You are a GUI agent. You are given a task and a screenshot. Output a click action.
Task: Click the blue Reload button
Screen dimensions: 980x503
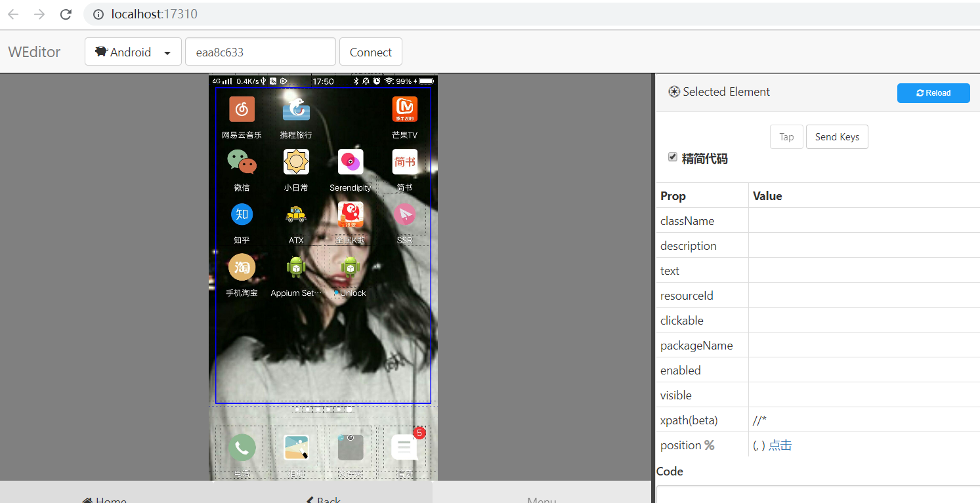pos(933,93)
